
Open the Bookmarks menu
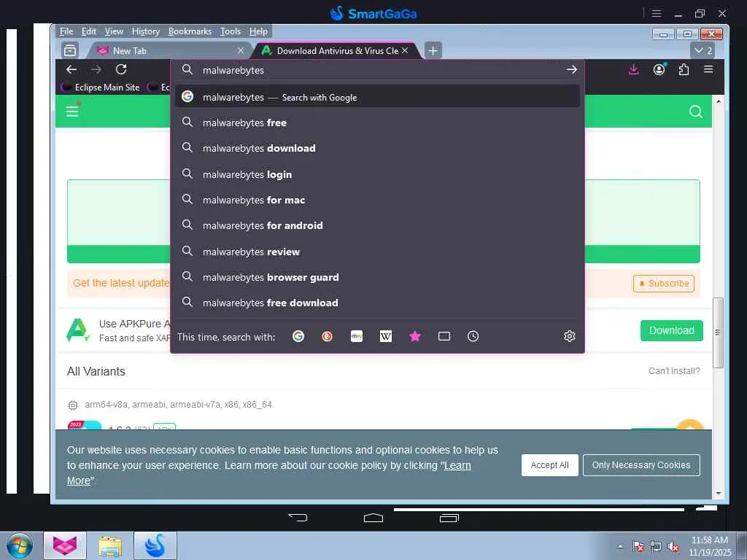[190, 31]
